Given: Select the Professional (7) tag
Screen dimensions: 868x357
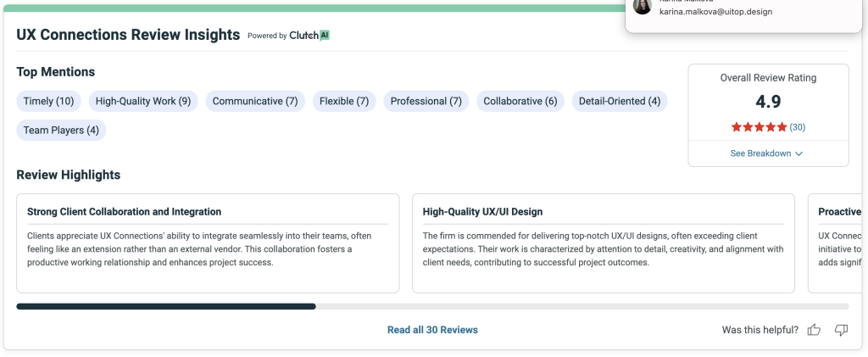Looking at the screenshot, I should point(426,101).
